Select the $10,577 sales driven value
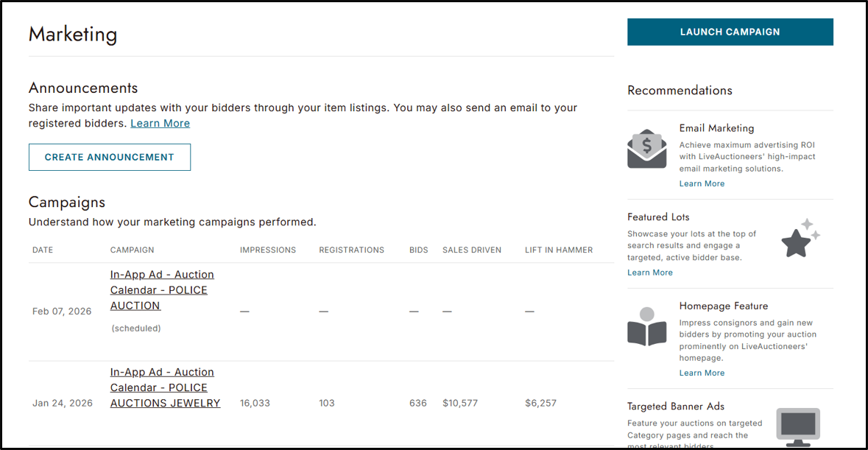 (x=460, y=404)
